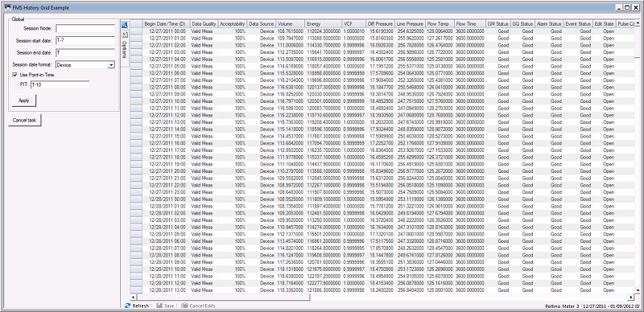Click the Energy column header
The width and height of the screenshot is (644, 312).
click(324, 24)
